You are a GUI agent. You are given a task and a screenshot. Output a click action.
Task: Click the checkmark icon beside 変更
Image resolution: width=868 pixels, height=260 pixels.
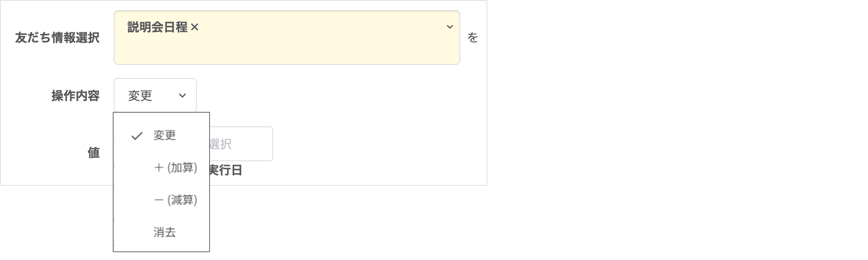[137, 136]
